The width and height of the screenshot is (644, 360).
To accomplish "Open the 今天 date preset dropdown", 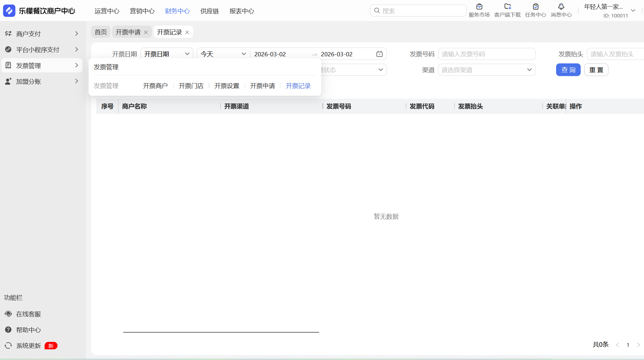I will (223, 54).
